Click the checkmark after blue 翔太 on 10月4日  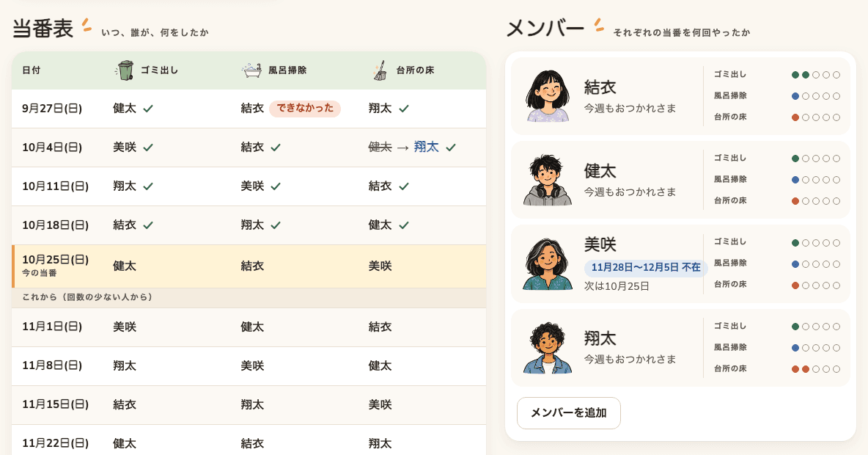click(451, 148)
